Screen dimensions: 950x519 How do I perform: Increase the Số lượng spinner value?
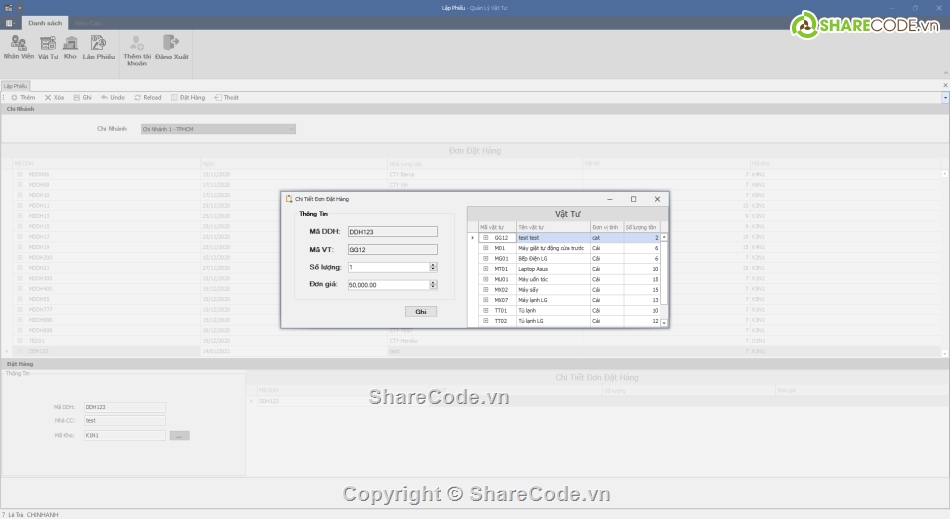pos(433,265)
